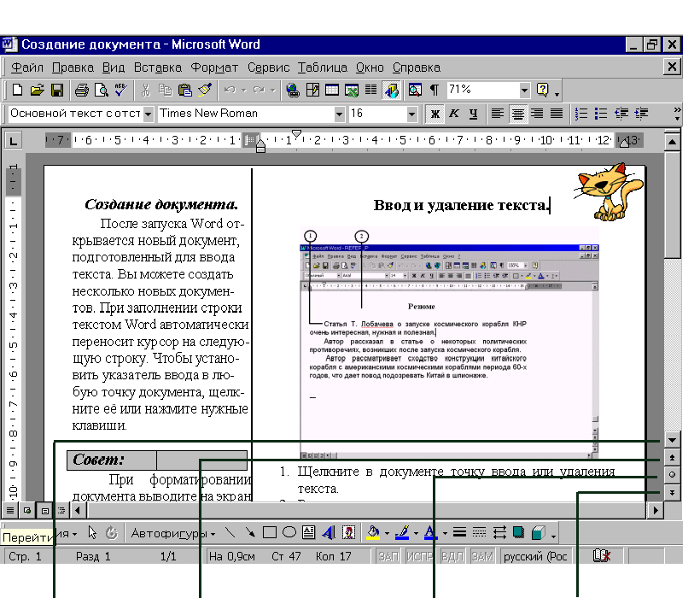
Task: Click font color letter A
Action: [x=429, y=532]
